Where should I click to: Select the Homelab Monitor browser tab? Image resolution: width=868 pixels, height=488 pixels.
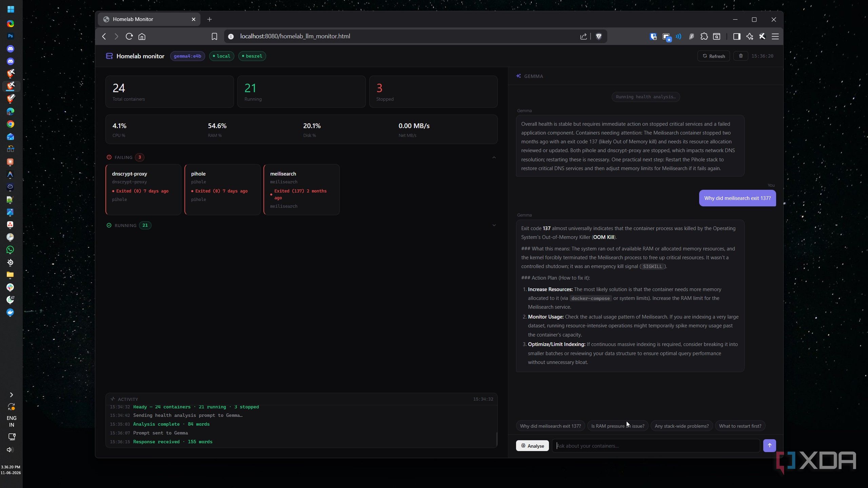coord(149,19)
